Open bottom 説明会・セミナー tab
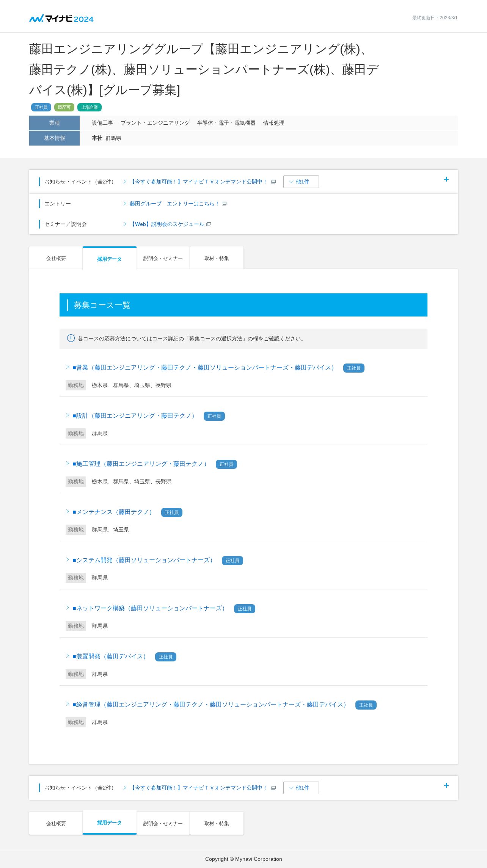 click(x=163, y=823)
